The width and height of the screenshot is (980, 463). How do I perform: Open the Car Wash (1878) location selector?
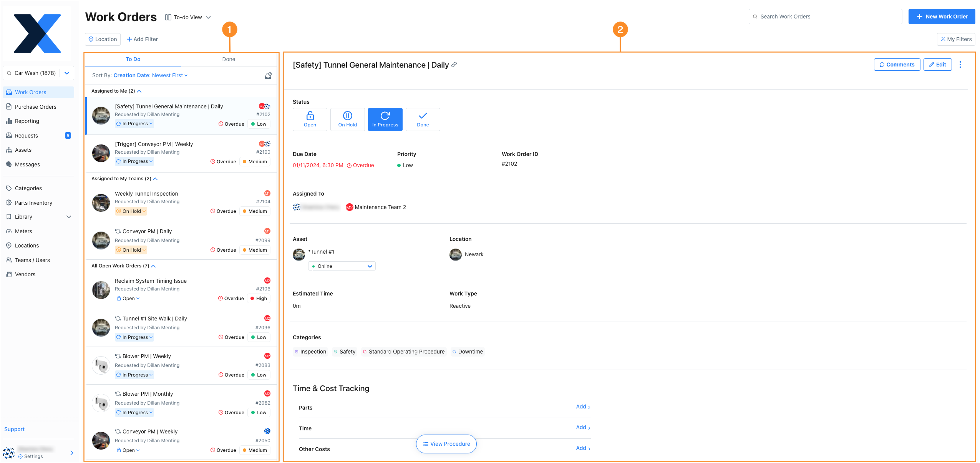pos(38,73)
